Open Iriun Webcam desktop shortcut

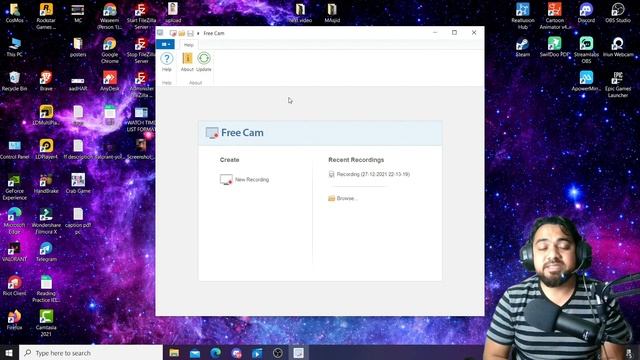(618, 47)
